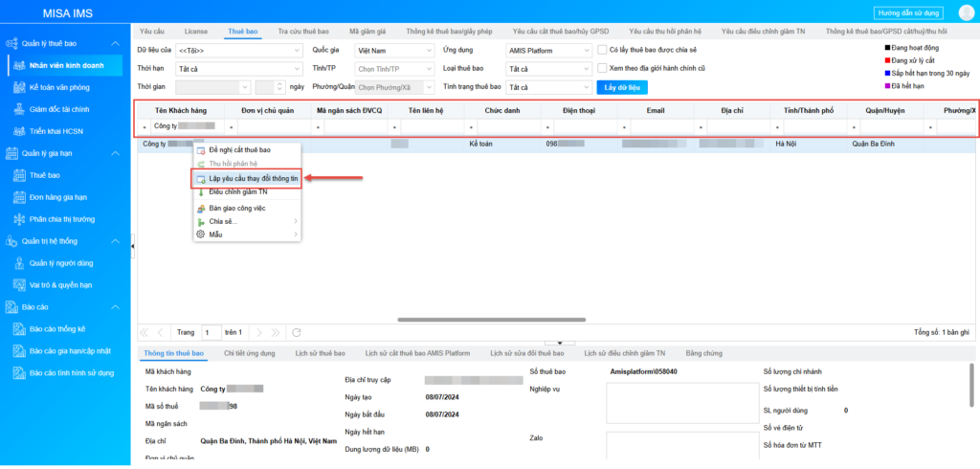Click the Lấy dữ liệu button
This screenshot has height=469, width=980.
tap(622, 87)
